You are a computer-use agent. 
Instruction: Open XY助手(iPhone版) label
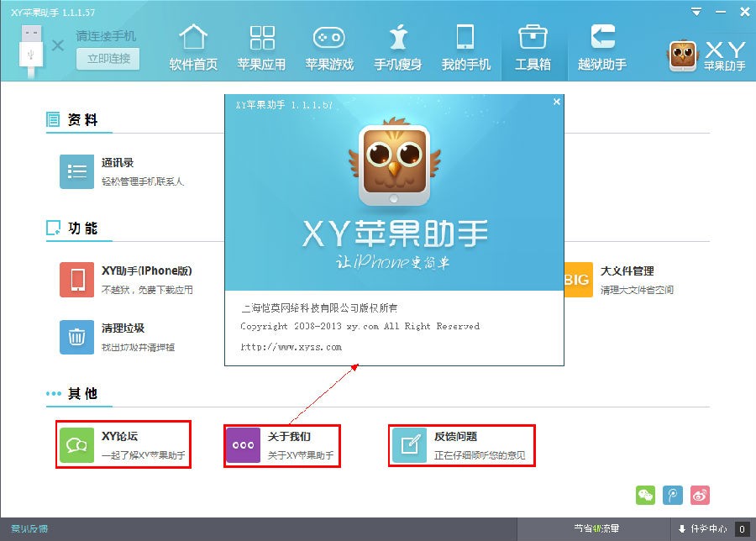pos(146,271)
